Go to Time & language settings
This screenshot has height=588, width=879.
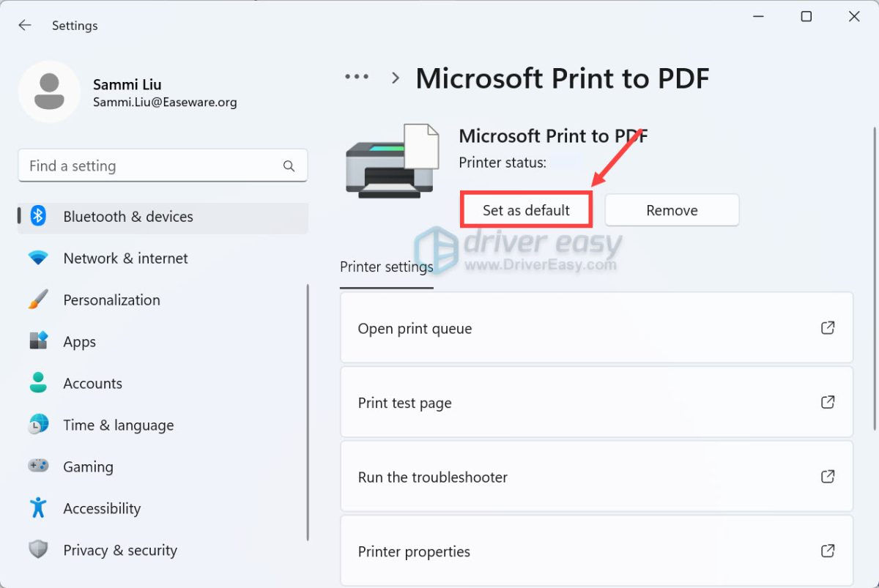118,425
